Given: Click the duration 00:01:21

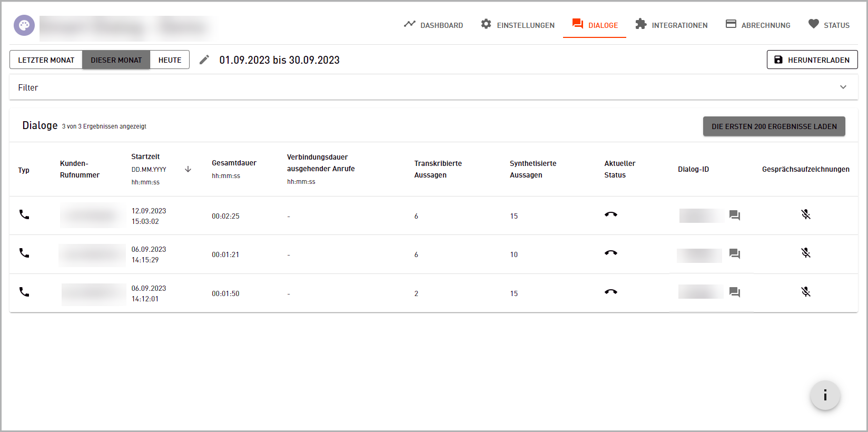Looking at the screenshot, I should click(x=225, y=254).
